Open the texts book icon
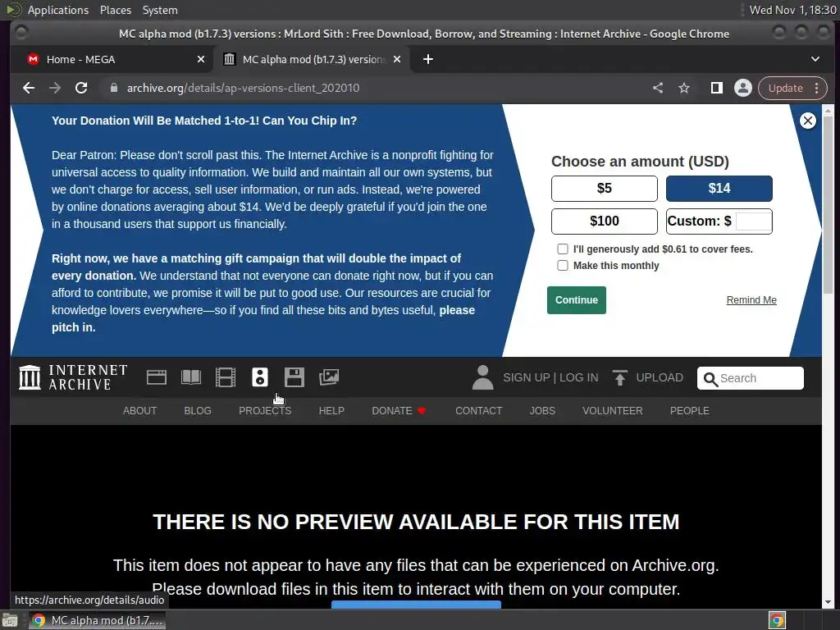The height and width of the screenshot is (630, 840). click(191, 377)
